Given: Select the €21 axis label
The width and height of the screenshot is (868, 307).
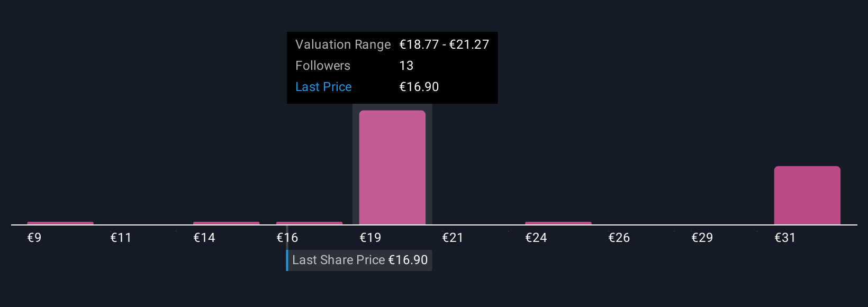Looking at the screenshot, I should (453, 238).
